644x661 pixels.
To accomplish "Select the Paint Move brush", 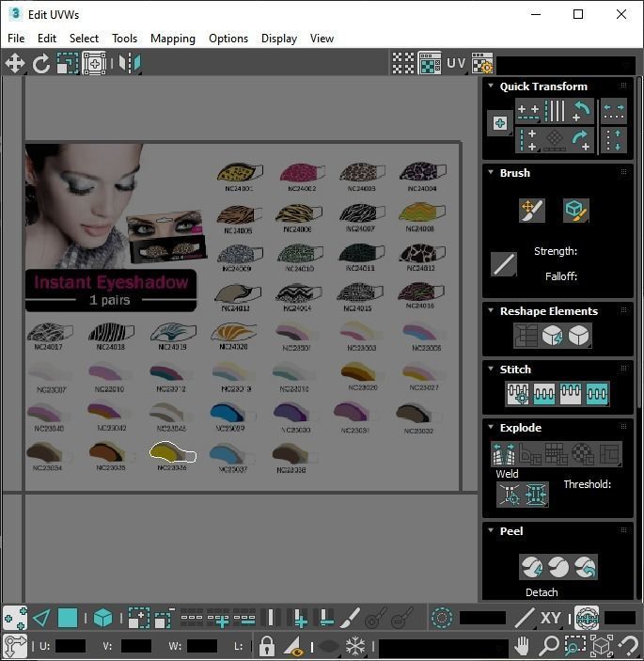I will pos(531,211).
